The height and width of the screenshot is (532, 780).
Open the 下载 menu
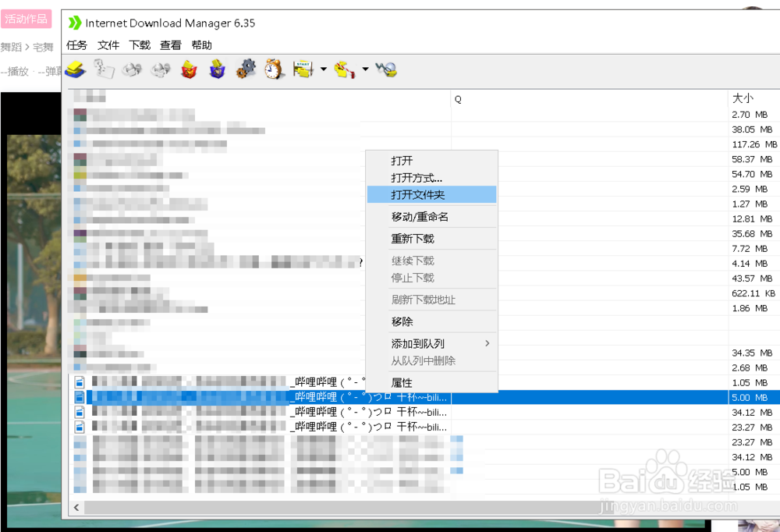140,45
